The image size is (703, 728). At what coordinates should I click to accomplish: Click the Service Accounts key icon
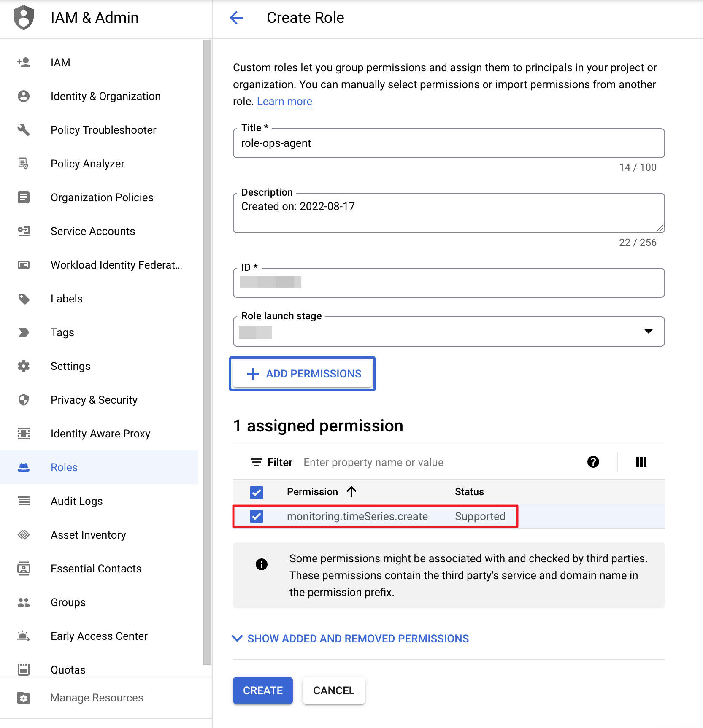[24, 231]
